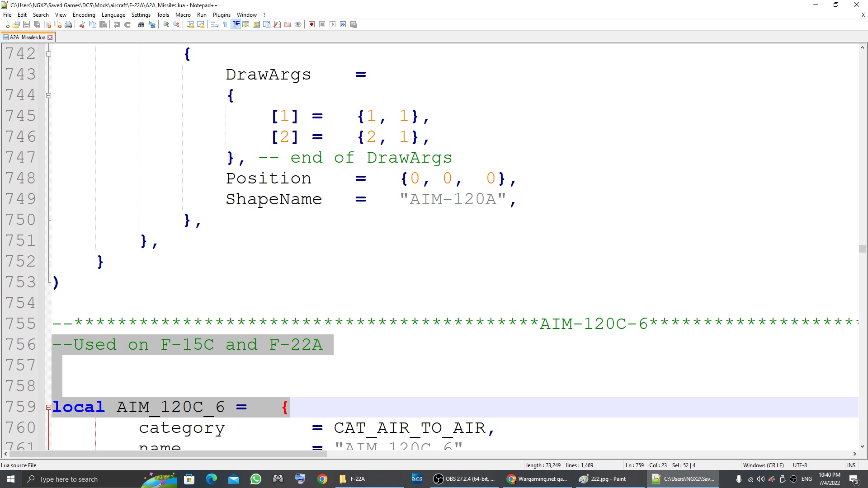This screenshot has height=488, width=868.
Task: Toggle the indent guide toolbar button
Action: click(236, 24)
